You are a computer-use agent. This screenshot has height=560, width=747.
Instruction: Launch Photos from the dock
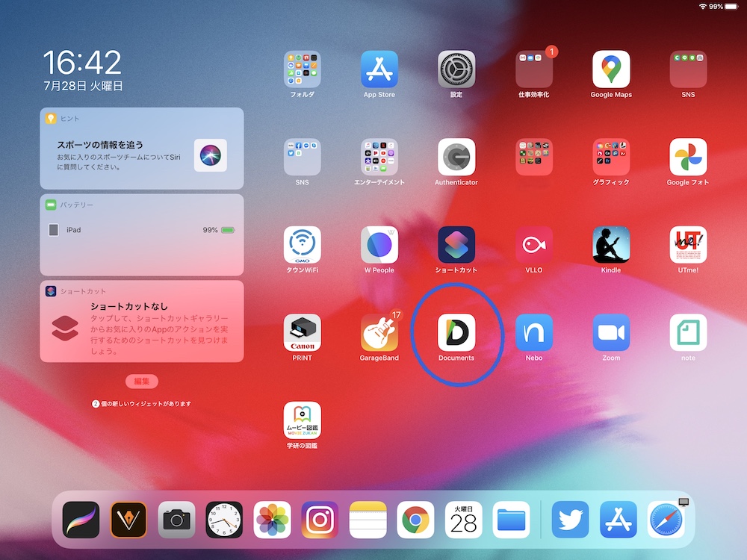[272, 520]
